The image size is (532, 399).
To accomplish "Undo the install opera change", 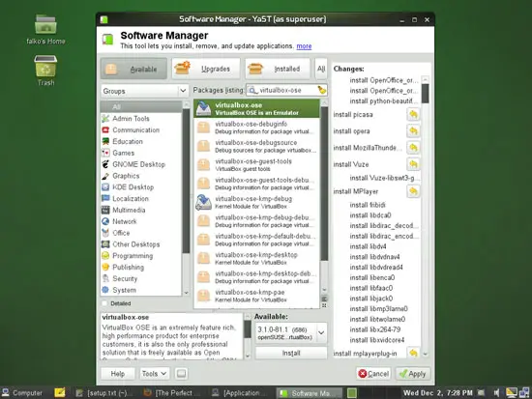I will pos(413,130).
